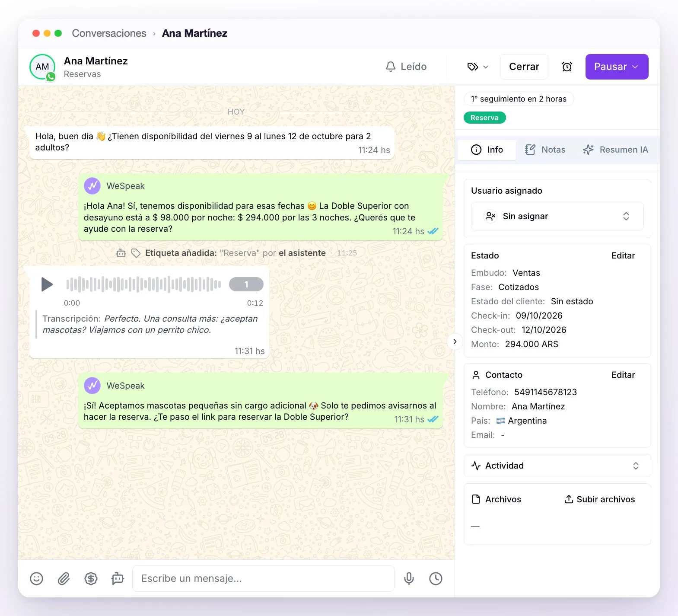The height and width of the screenshot is (616, 678).
Task: Click the Archivos file icon
Action: pos(476,499)
